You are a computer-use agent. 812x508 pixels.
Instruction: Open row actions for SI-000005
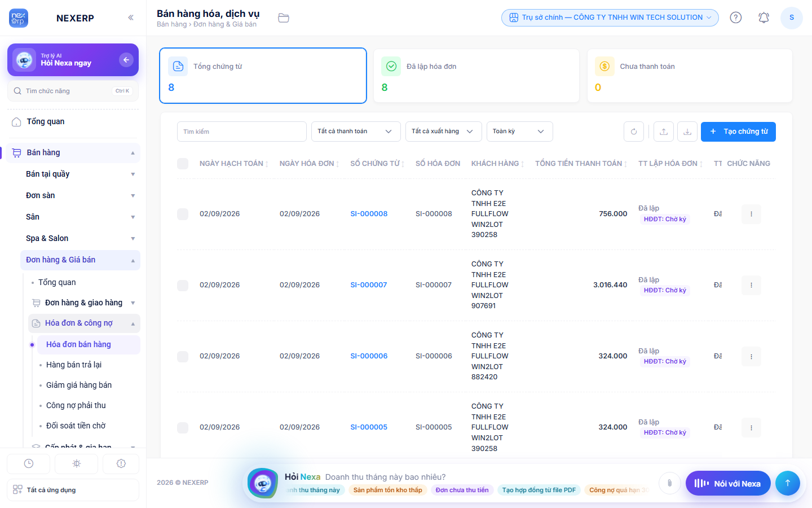click(x=751, y=427)
